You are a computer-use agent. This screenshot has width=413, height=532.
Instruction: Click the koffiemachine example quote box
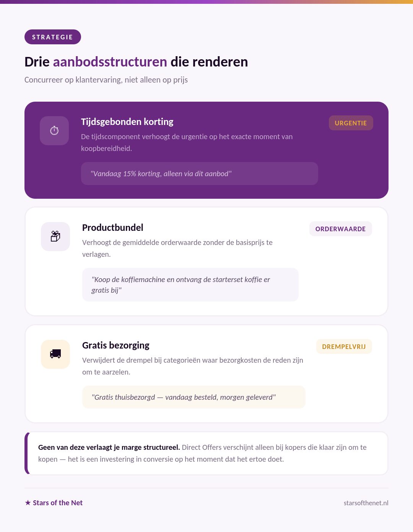(190, 285)
